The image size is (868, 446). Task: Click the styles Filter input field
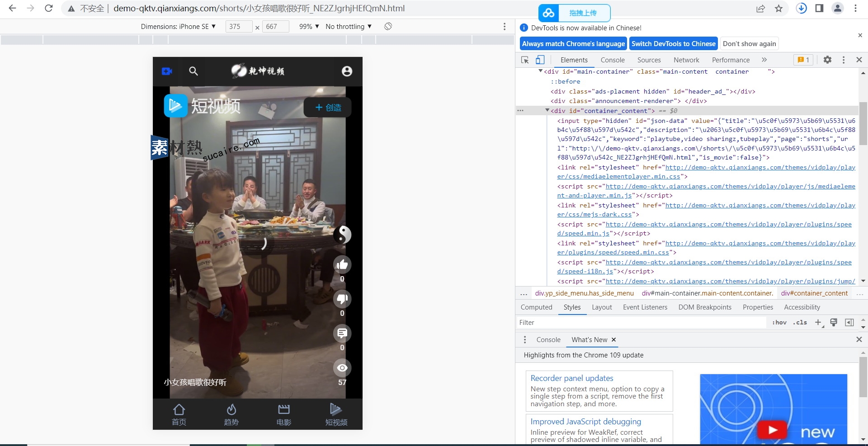[x=642, y=322]
